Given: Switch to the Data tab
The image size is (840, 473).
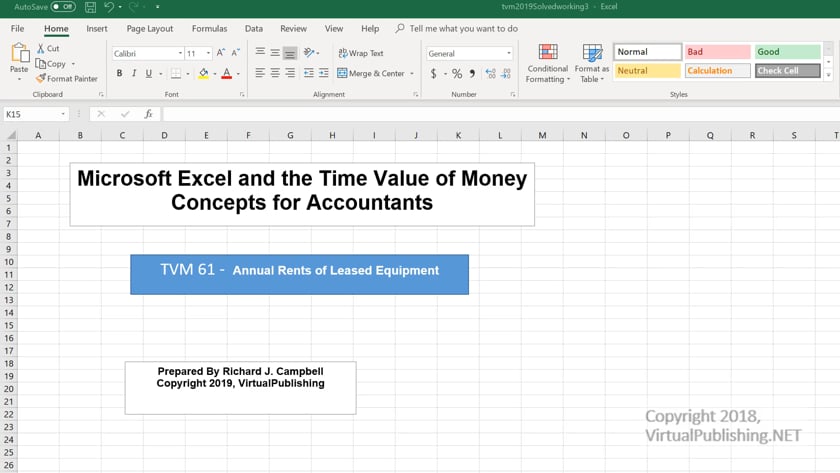Looking at the screenshot, I should point(253,28).
